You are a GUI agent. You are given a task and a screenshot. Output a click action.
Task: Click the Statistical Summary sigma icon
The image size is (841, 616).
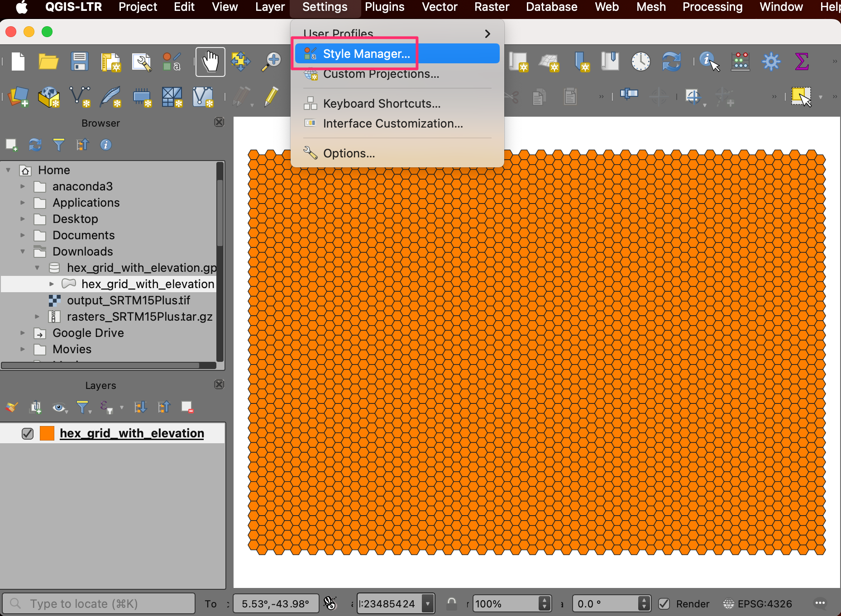click(x=801, y=62)
